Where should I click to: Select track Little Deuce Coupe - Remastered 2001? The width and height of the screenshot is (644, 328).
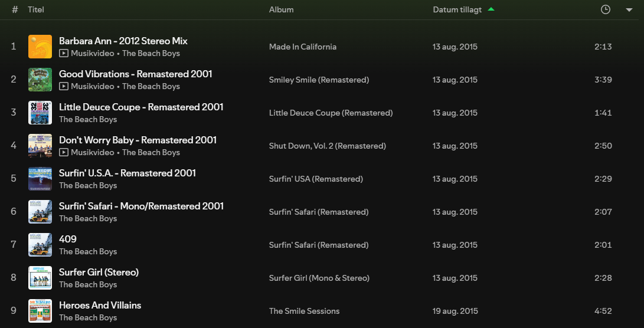(141, 107)
